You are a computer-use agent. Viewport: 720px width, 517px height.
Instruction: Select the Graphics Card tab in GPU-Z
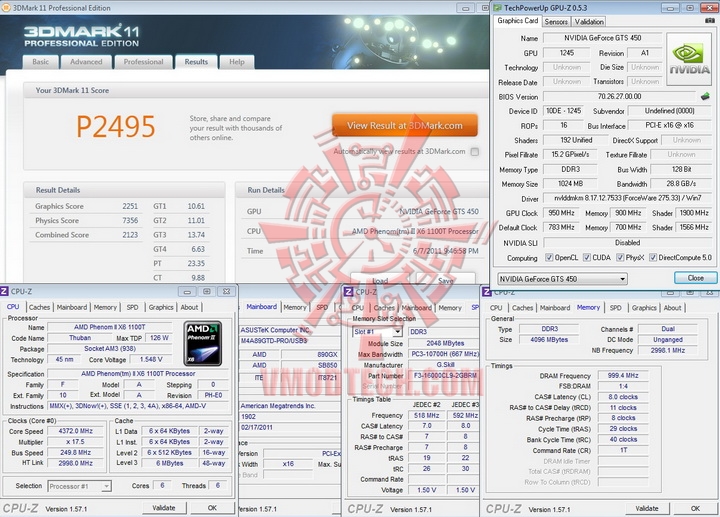[x=518, y=21]
